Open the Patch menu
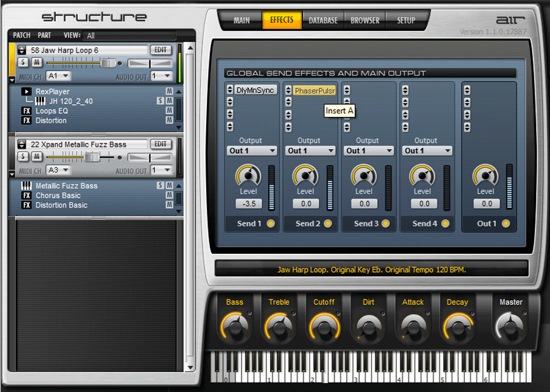Image resolution: width=550 pixels, height=392 pixels. (x=22, y=36)
